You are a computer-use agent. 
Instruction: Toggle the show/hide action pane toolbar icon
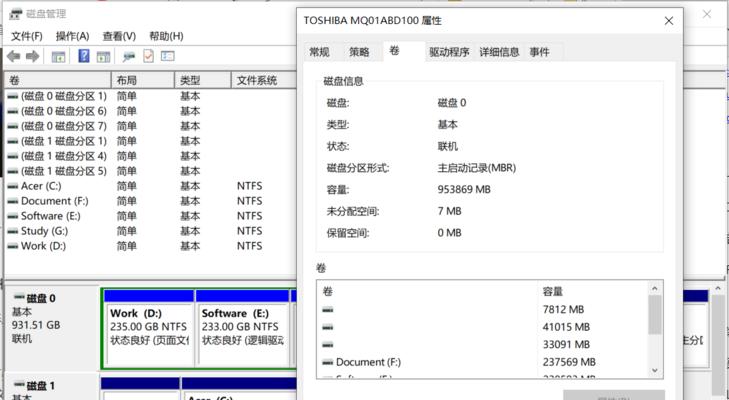point(103,57)
